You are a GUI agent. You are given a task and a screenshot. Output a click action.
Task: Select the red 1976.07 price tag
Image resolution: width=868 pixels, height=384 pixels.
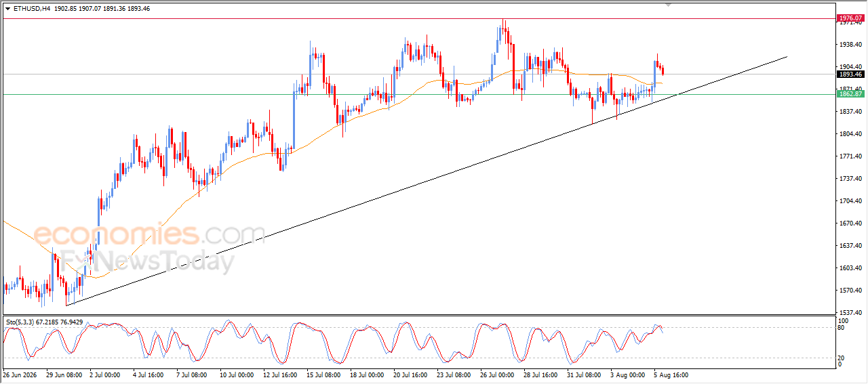tap(850, 18)
